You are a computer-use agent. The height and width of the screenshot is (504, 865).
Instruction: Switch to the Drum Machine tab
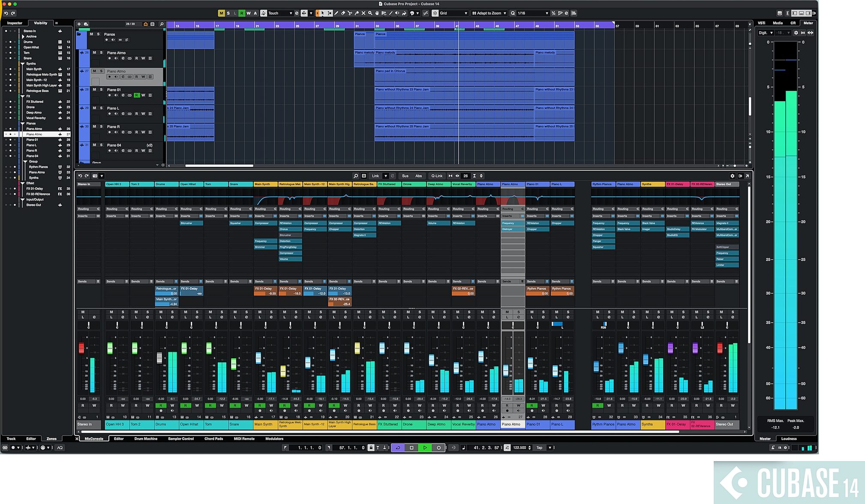point(146,438)
